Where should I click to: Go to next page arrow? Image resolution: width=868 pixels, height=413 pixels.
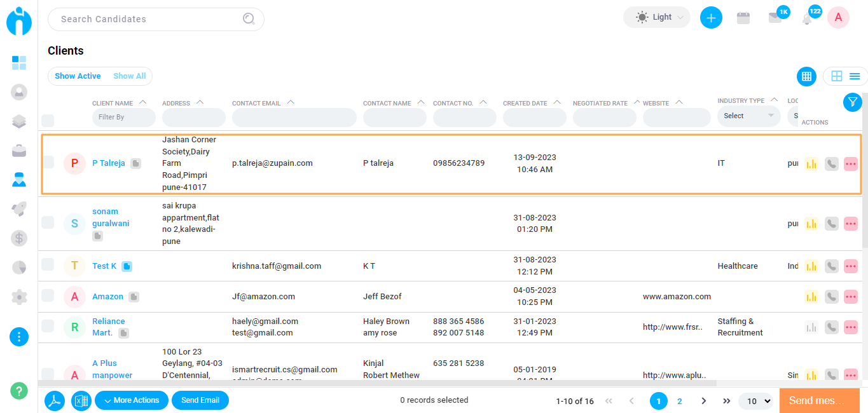[703, 401]
